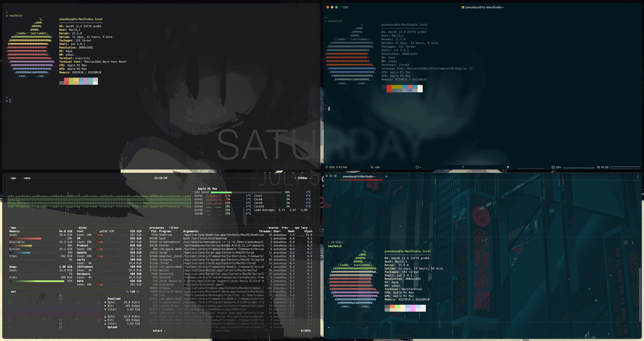Select the Microsoft Word process row
Image resolution: width=644 pixels, height=341 pixels.
click(x=231, y=291)
